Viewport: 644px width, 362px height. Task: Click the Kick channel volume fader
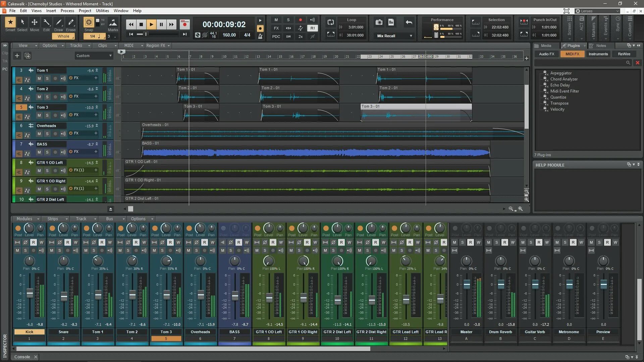click(x=30, y=293)
